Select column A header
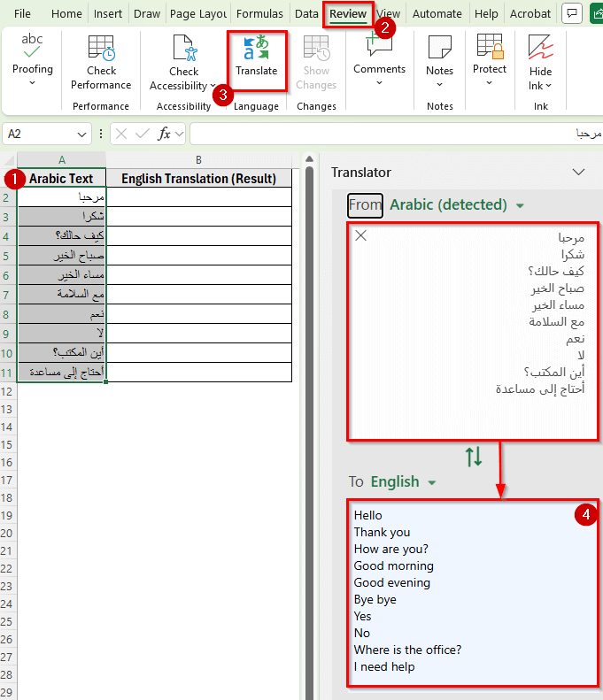Viewport: 603px width, 700px height. (x=62, y=160)
